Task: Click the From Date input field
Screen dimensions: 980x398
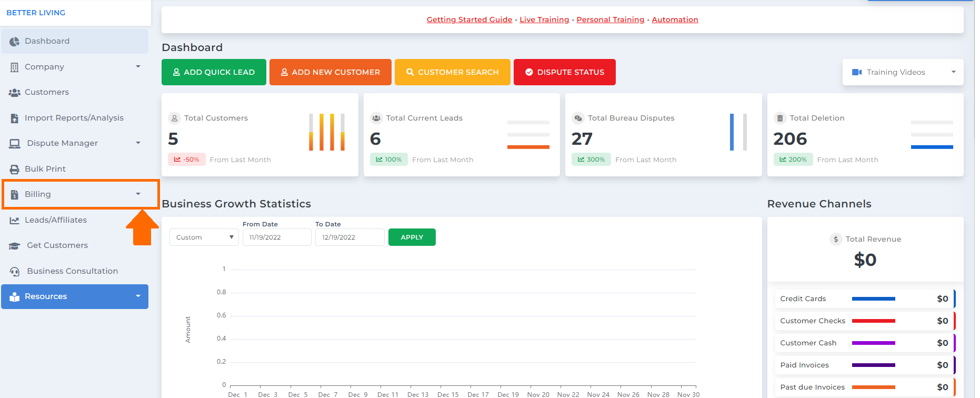Action: click(x=277, y=237)
